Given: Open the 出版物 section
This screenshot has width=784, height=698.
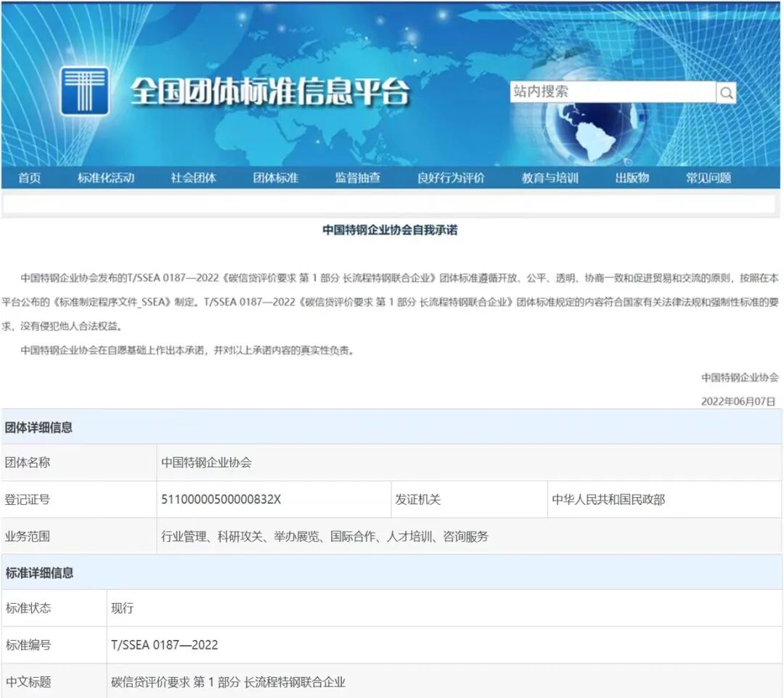Looking at the screenshot, I should point(634,176).
